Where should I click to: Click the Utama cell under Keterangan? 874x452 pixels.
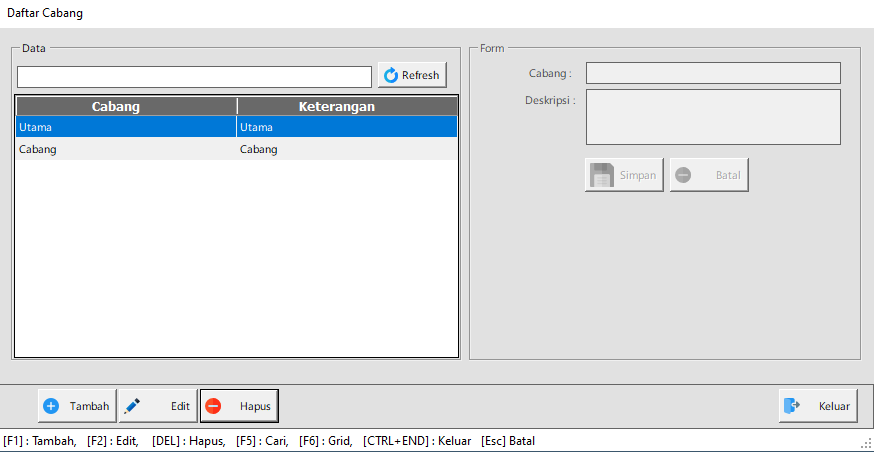point(348,127)
